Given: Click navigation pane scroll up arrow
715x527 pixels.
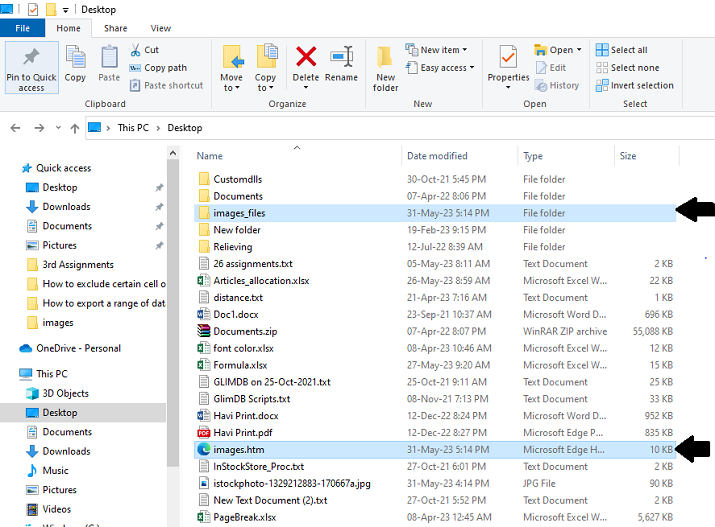Looking at the screenshot, I should coord(173,153).
